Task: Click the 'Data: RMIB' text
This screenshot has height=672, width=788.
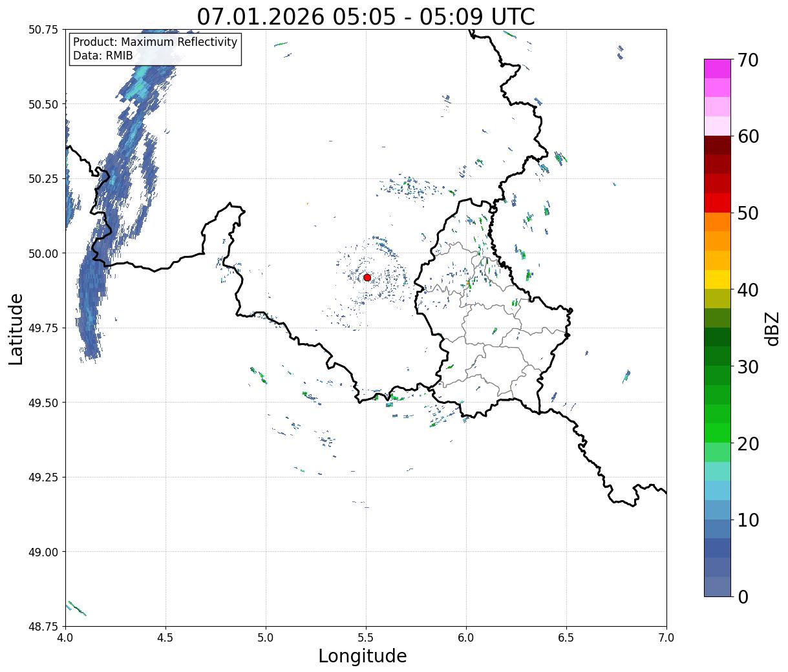Action: click(x=103, y=56)
